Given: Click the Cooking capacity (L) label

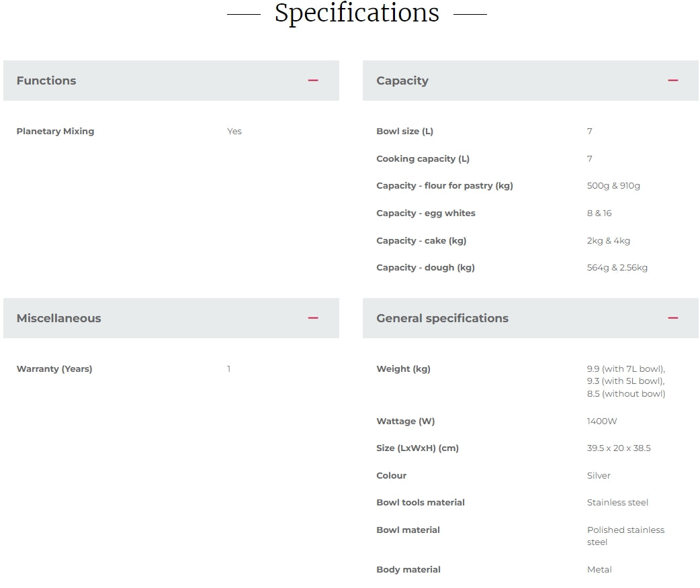Looking at the screenshot, I should (x=423, y=159).
